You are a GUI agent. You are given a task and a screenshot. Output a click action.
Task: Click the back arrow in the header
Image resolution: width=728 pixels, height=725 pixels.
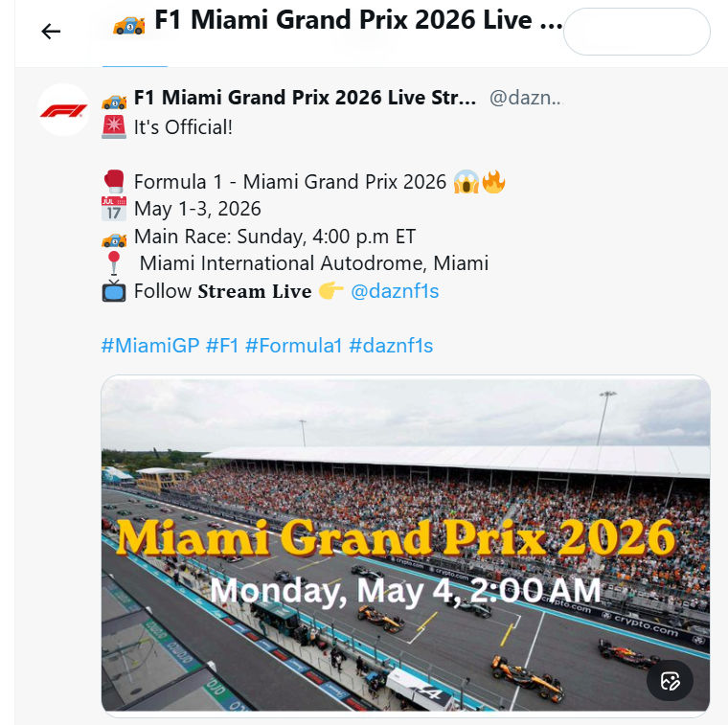(x=51, y=32)
